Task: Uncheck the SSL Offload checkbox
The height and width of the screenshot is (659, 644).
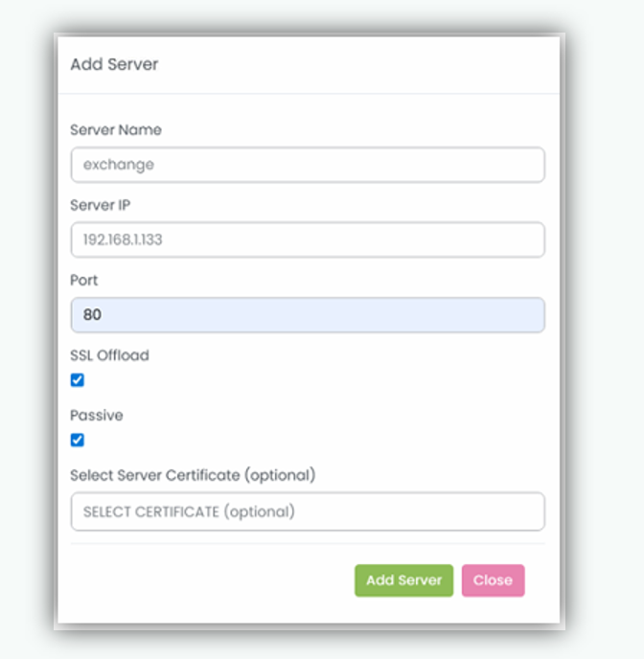Action: click(78, 379)
